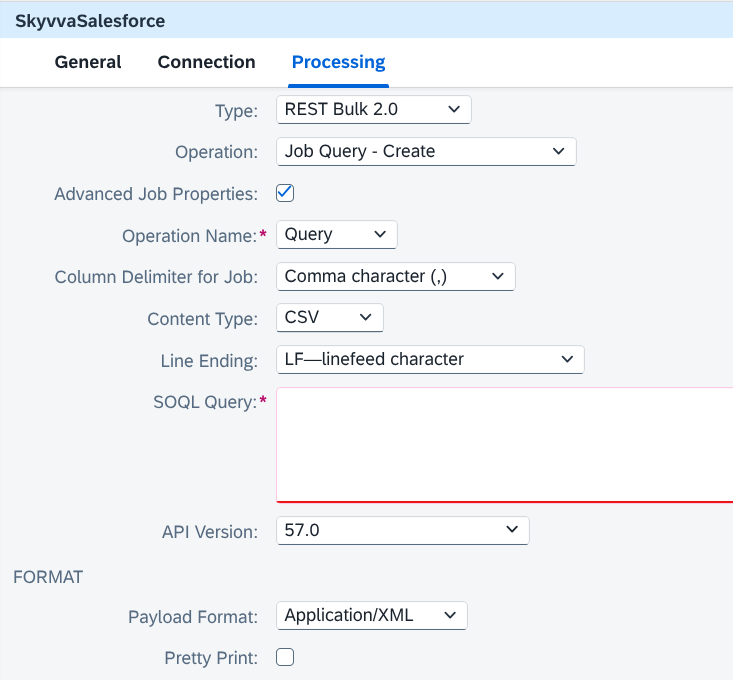Expand the Line Ending dropdown
This screenshot has width=733, height=680.
click(x=430, y=359)
